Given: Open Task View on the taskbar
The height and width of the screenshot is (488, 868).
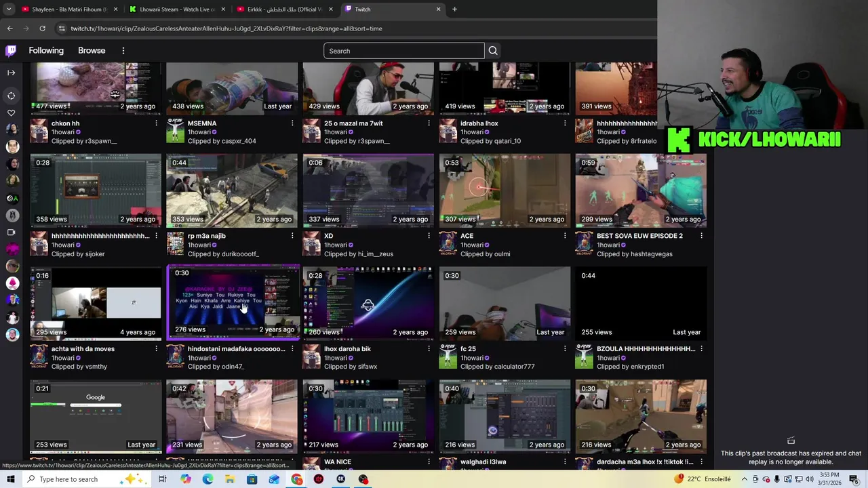Looking at the screenshot, I should tap(163, 479).
